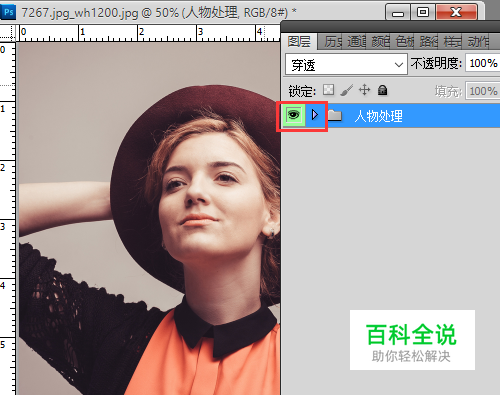Click the 填充 fill percentage field
This screenshot has height=395, width=500.
tap(483, 91)
